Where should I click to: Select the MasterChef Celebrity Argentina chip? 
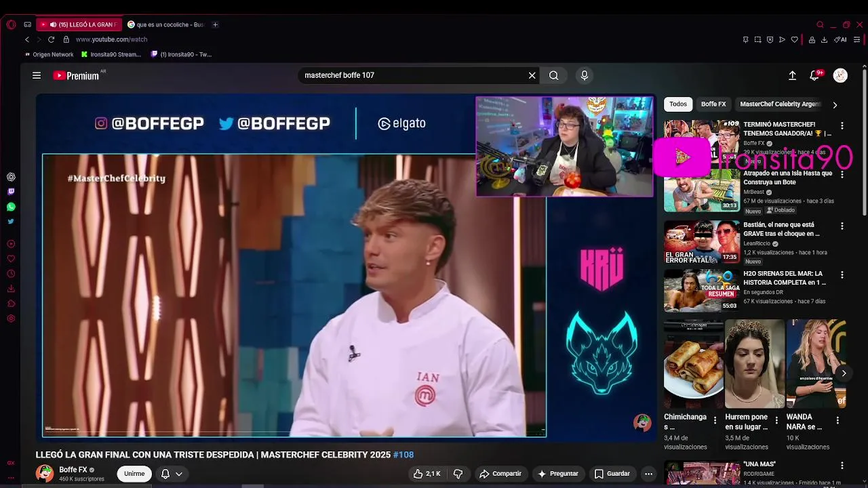pyautogui.click(x=780, y=104)
